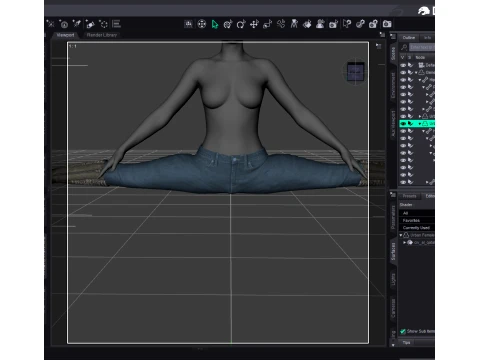Open the Surfaces pane options menu icon
The width and height of the screenshot is (480, 360).
click(393, 195)
